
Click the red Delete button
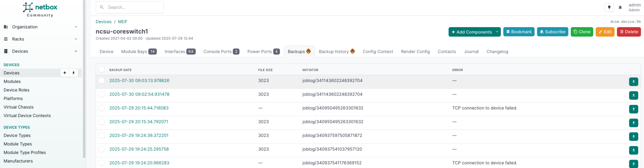point(629,32)
